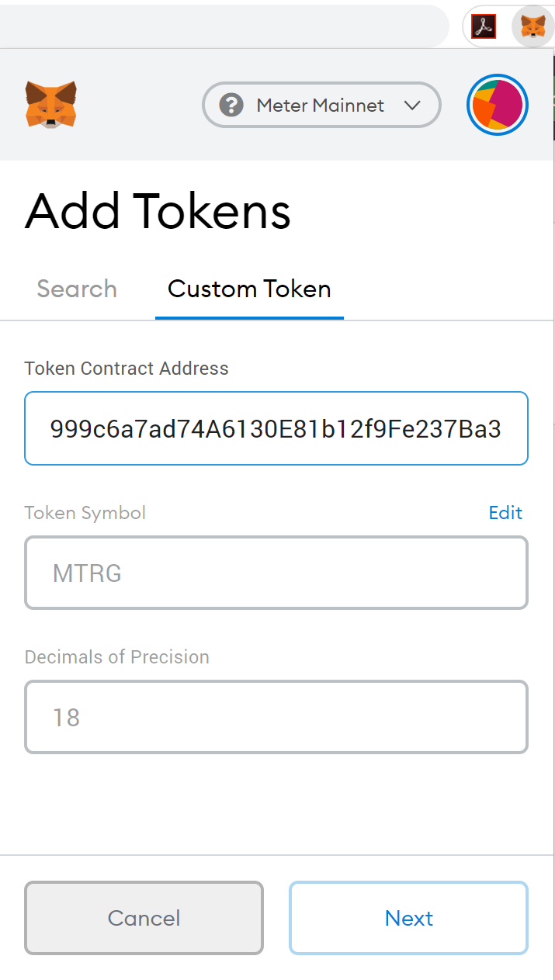The height and width of the screenshot is (980, 555).
Task: Click the Add Tokens heading
Action: pyautogui.click(x=158, y=211)
